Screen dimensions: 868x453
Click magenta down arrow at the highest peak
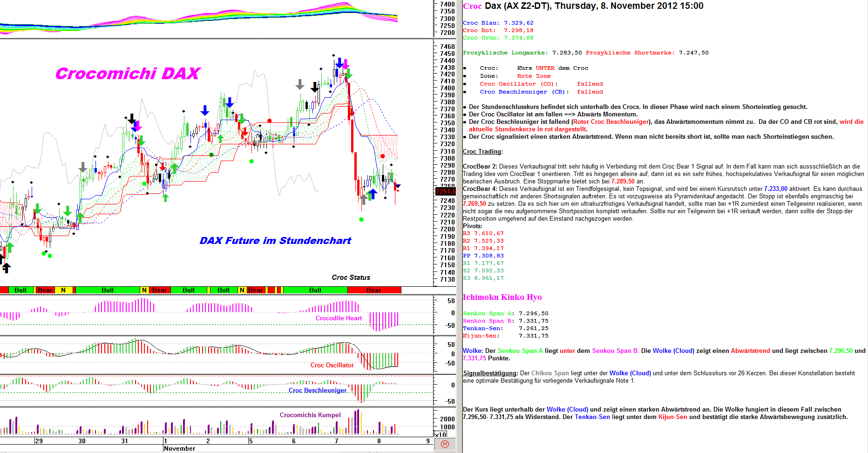pyautogui.click(x=345, y=64)
